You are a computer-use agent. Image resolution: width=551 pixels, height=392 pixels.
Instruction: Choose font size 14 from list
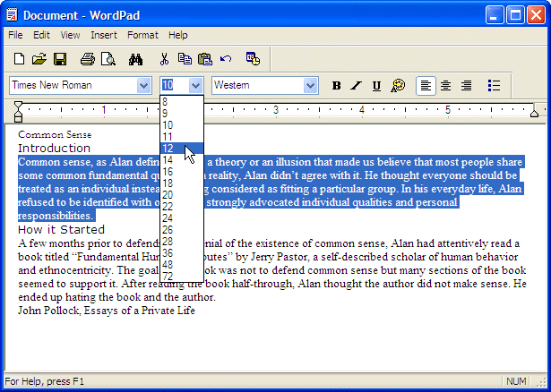coord(182,160)
